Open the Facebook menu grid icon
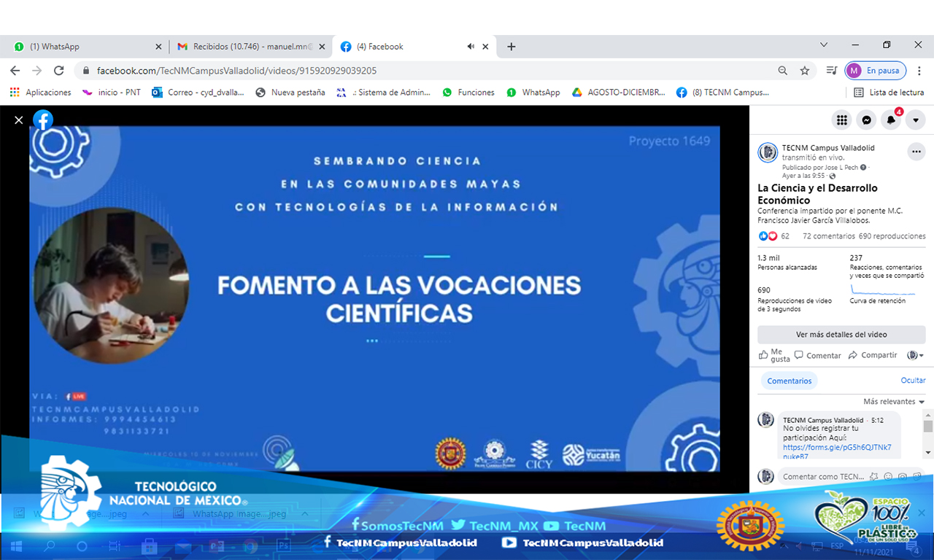 842,120
